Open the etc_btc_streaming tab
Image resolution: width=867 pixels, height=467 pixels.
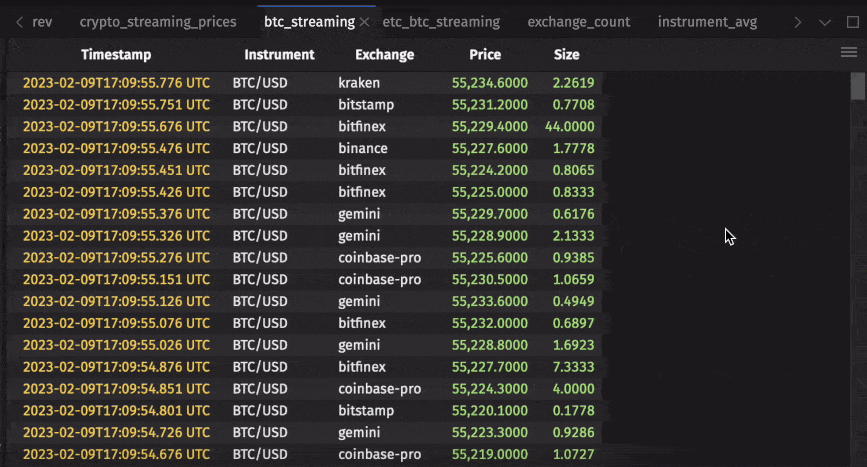441,22
